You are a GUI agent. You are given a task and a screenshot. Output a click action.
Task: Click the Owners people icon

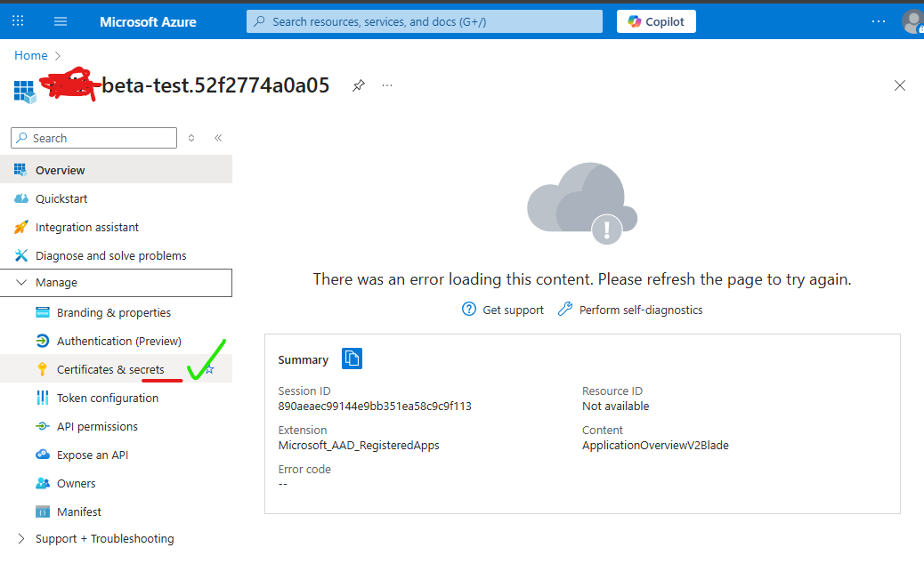(x=43, y=483)
